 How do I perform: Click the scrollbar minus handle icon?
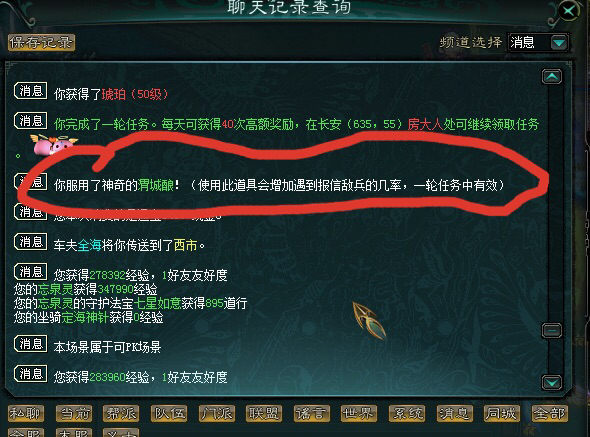(x=552, y=330)
